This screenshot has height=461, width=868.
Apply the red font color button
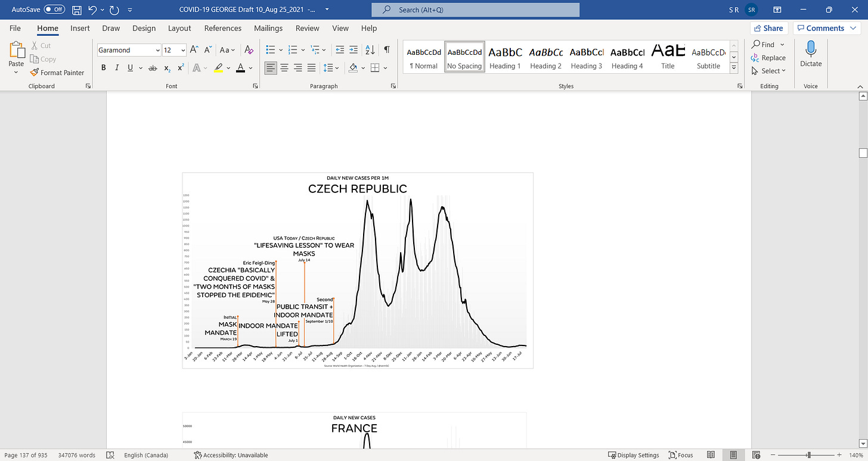(241, 68)
